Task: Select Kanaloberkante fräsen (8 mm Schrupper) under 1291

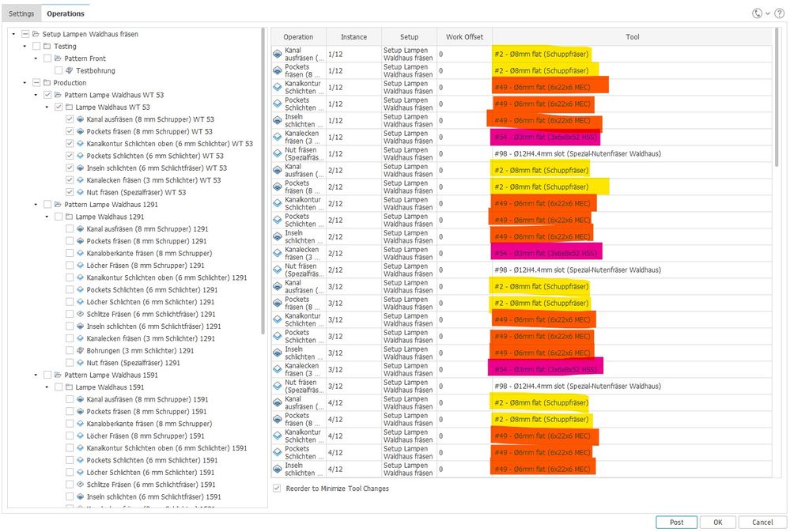Action: point(149,254)
